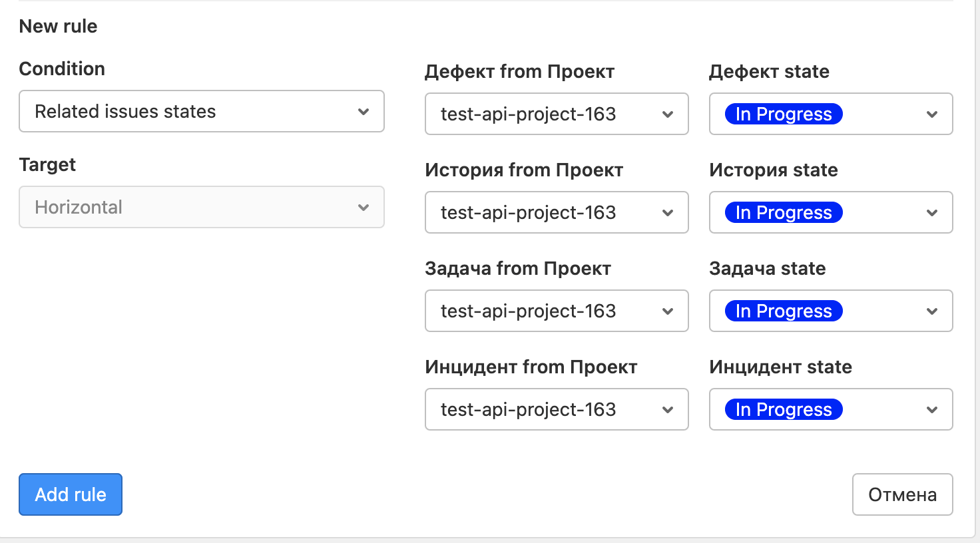Click the In Progress badge for Дефект state
980x543 pixels.
pos(784,114)
